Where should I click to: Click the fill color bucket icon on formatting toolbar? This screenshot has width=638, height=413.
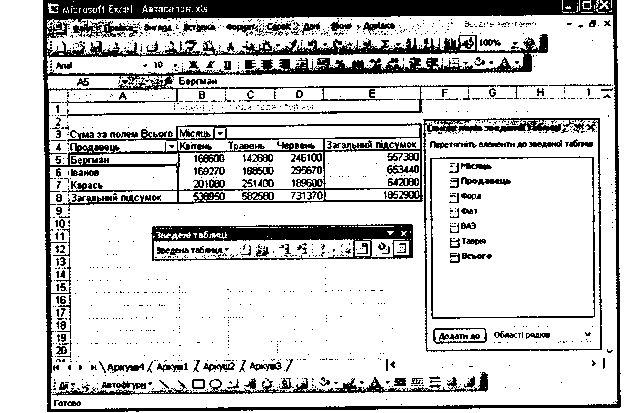[x=479, y=63]
